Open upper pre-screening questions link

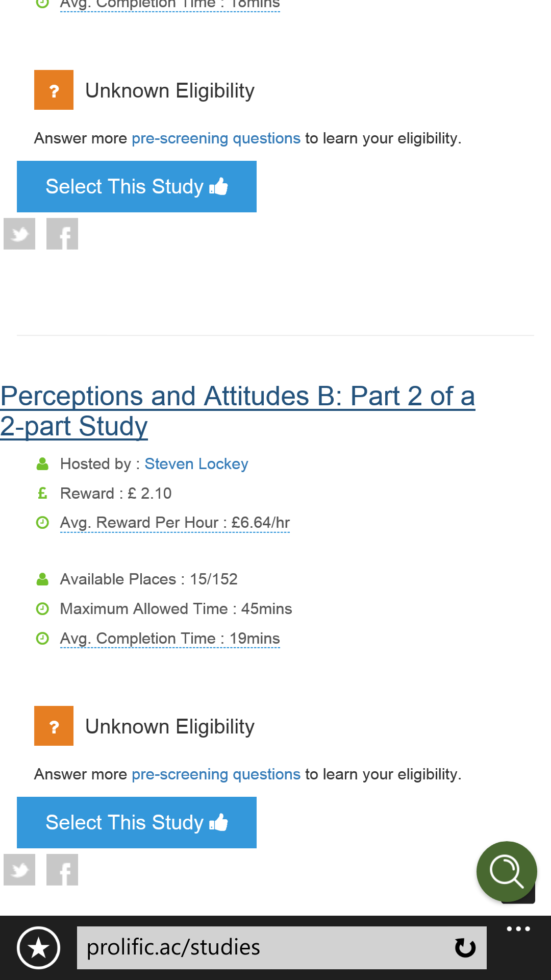tap(216, 138)
